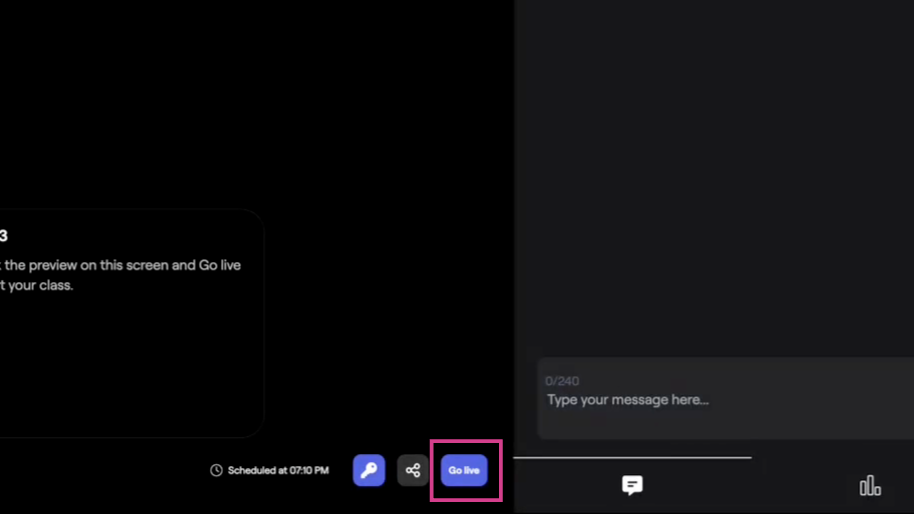Image resolution: width=914 pixels, height=514 pixels.
Task: Click the blank space between chat and polls tabs
Action: click(x=750, y=486)
